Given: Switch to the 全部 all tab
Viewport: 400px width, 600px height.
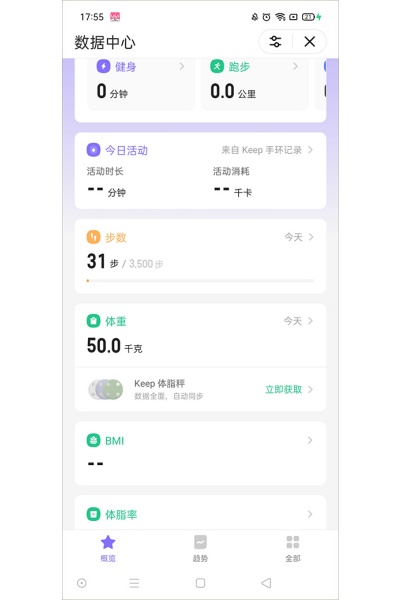Looking at the screenshot, I should coord(293,548).
